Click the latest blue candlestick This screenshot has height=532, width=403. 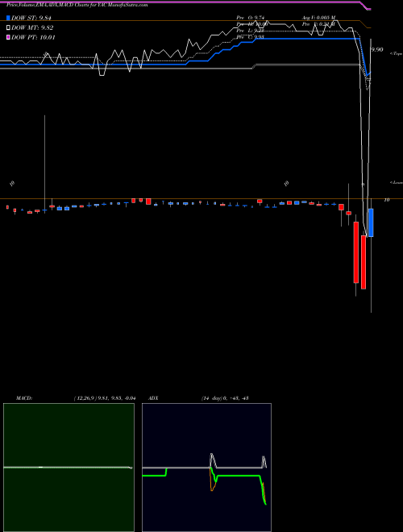[371, 222]
